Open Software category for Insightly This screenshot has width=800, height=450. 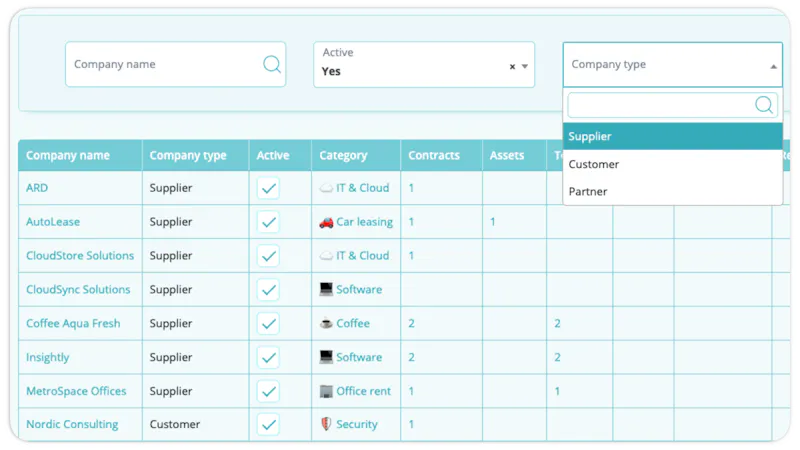[x=359, y=357]
